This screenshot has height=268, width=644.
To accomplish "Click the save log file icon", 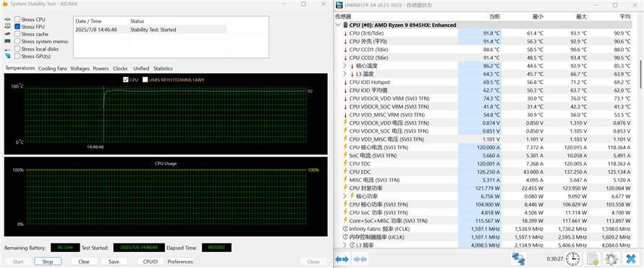I will click(593, 259).
